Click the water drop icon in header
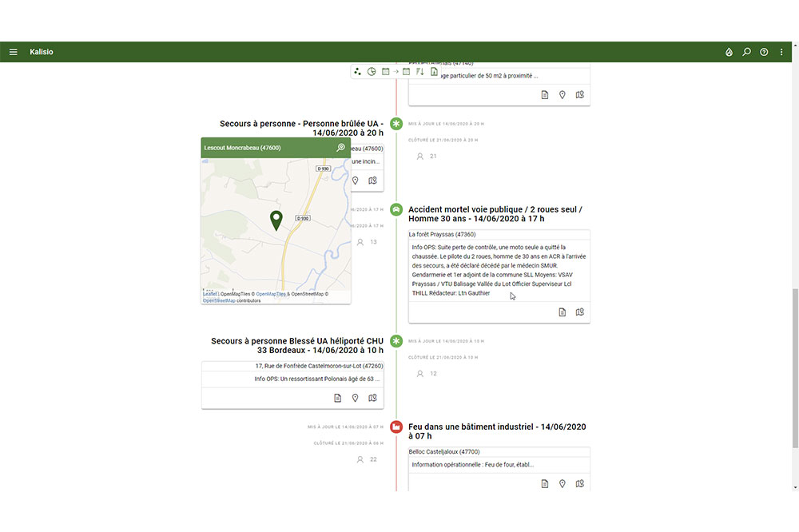 point(729,52)
